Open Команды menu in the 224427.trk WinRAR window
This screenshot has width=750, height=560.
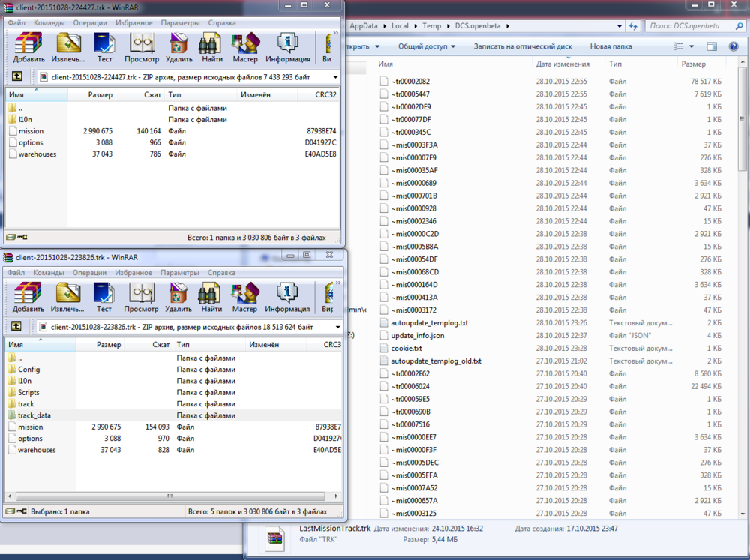pos(49,22)
